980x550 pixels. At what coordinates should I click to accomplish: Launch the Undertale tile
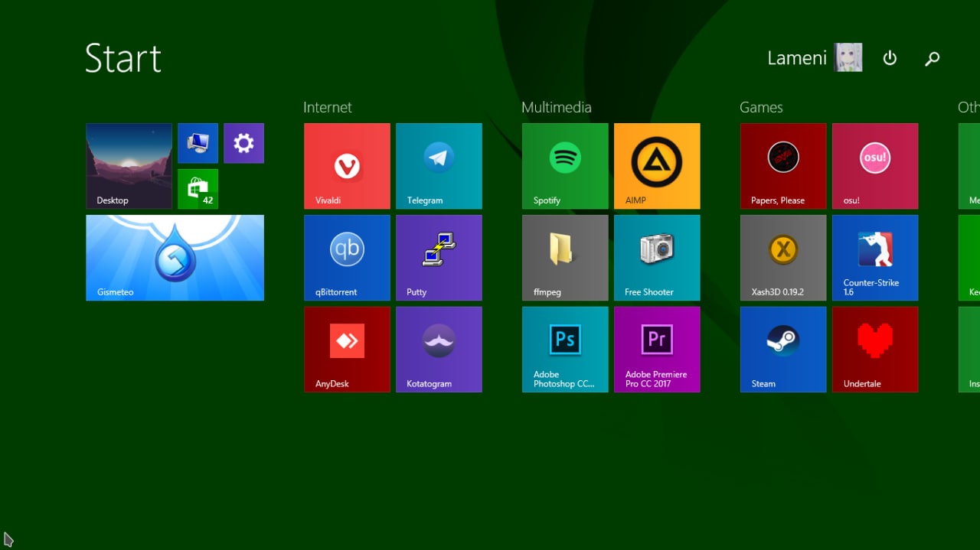[875, 350]
